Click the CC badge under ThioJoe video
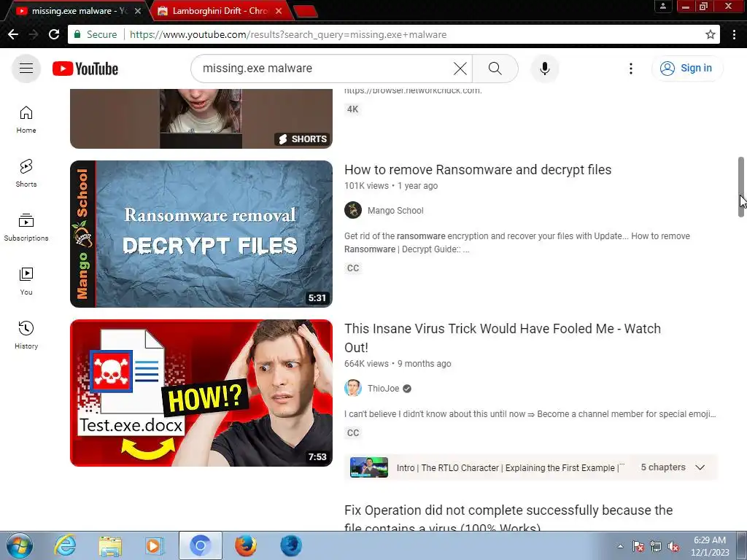This screenshot has height=560, width=747. pyautogui.click(x=353, y=433)
